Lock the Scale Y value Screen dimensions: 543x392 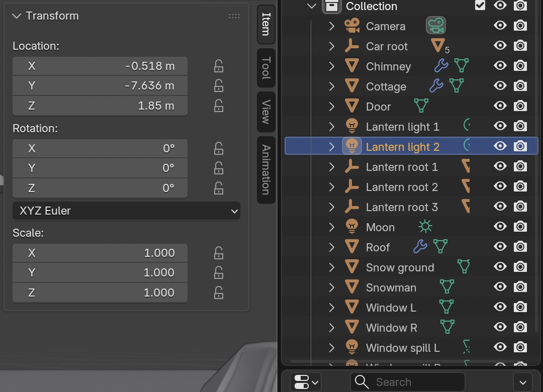219,272
